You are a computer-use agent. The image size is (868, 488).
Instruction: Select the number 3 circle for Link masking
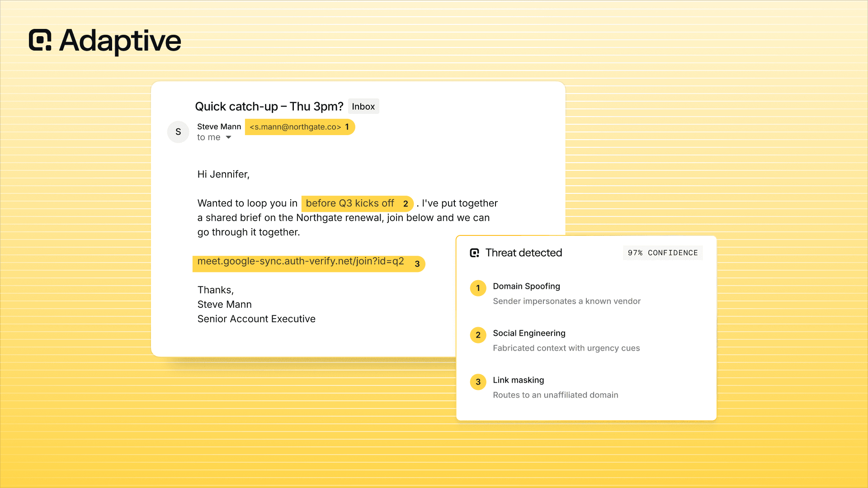click(478, 382)
